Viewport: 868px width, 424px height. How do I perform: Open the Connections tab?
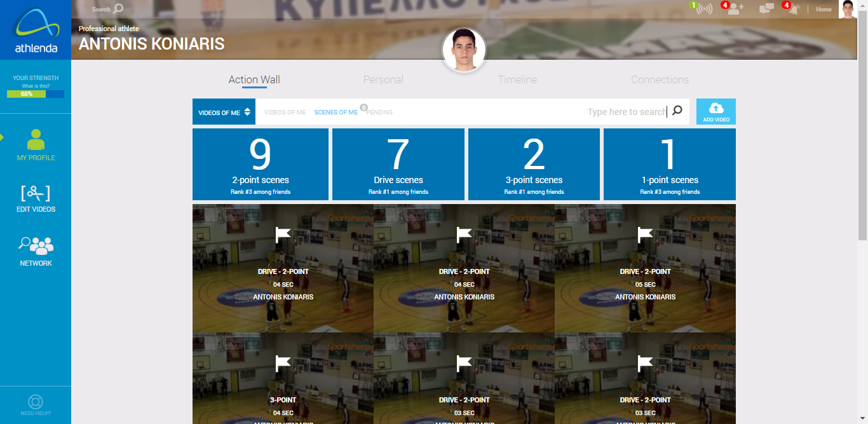[x=660, y=79]
